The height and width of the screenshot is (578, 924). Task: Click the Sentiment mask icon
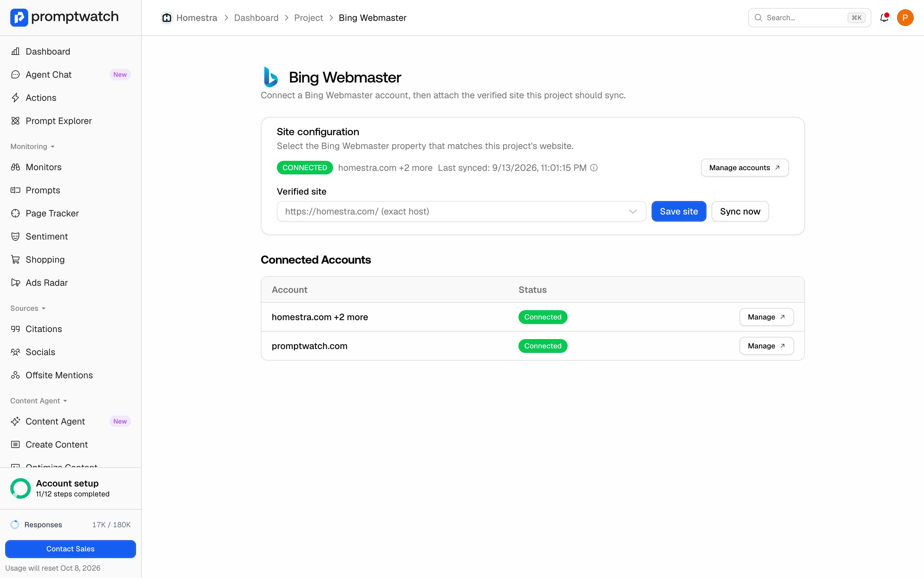point(15,237)
